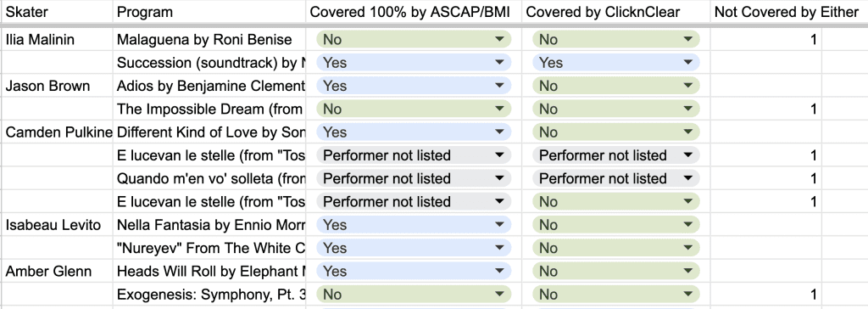Open ClicknClear dropdown for Heads Will Roll
Image resolution: width=868 pixels, height=309 pixels.
[615, 272]
